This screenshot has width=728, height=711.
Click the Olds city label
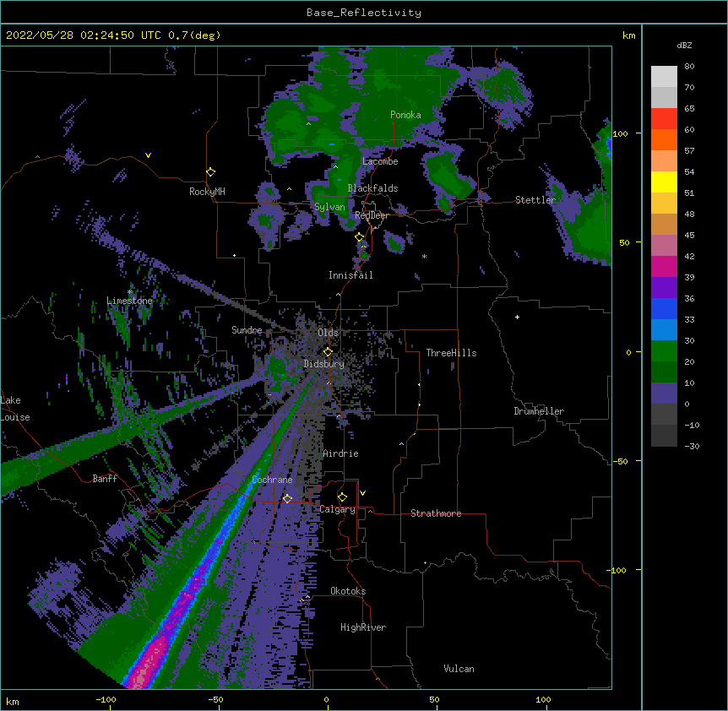(328, 333)
